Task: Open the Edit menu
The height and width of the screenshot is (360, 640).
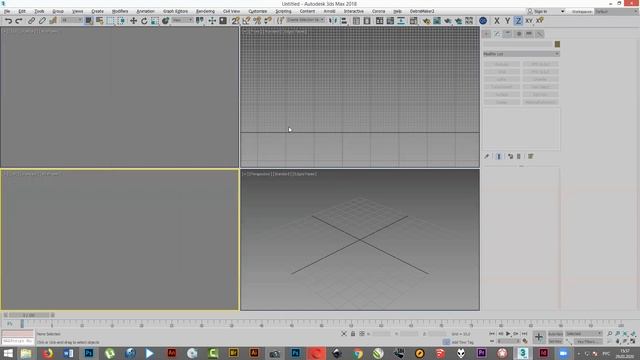Action: [x=22, y=11]
